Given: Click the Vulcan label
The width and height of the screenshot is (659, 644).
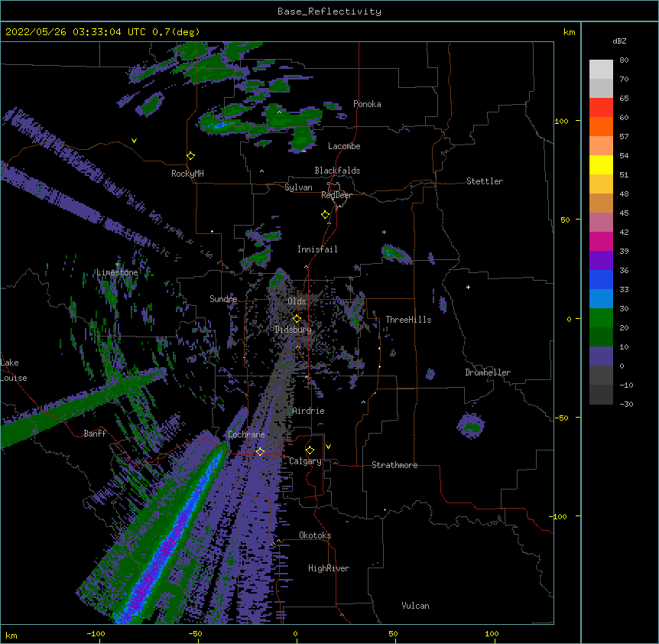Looking at the screenshot, I should pyautogui.click(x=415, y=606).
